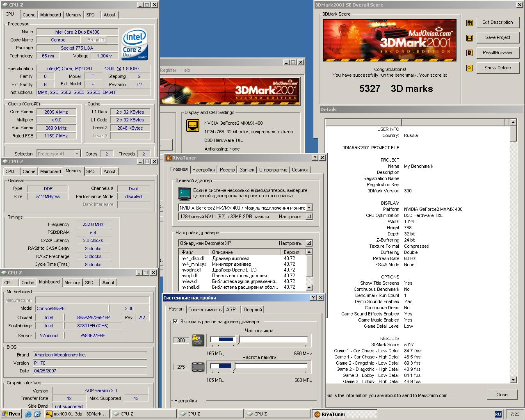Open the SPD tab in the Memory CPU-Z window
The width and height of the screenshot is (525, 420).
90,171
